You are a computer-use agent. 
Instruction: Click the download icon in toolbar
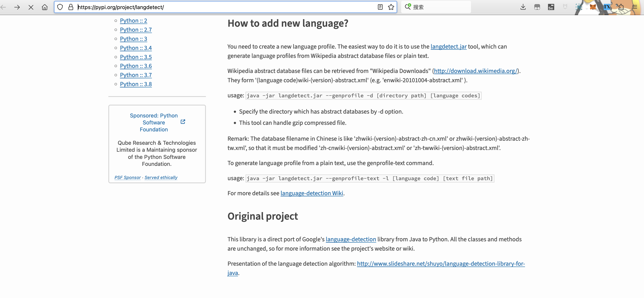pyautogui.click(x=523, y=7)
